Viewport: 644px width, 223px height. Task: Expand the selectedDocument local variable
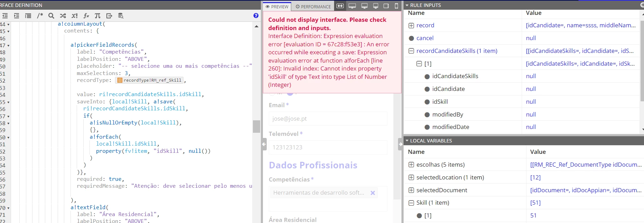[x=411, y=190]
